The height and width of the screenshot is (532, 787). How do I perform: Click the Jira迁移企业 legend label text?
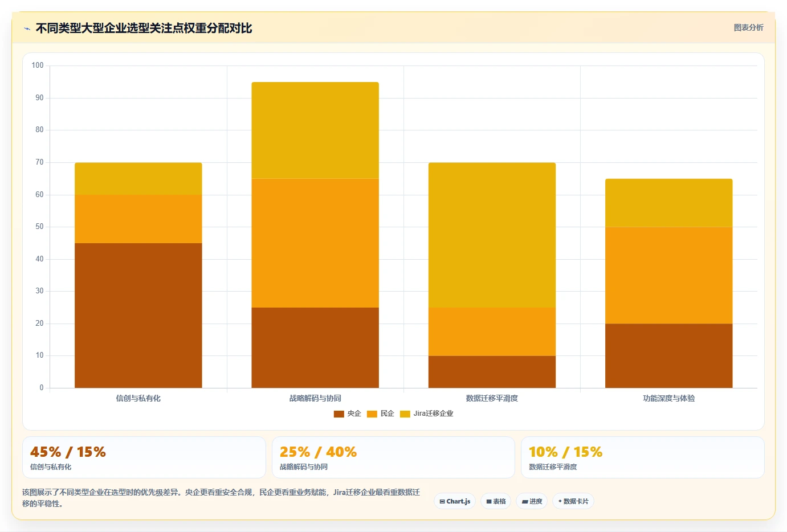click(x=433, y=414)
